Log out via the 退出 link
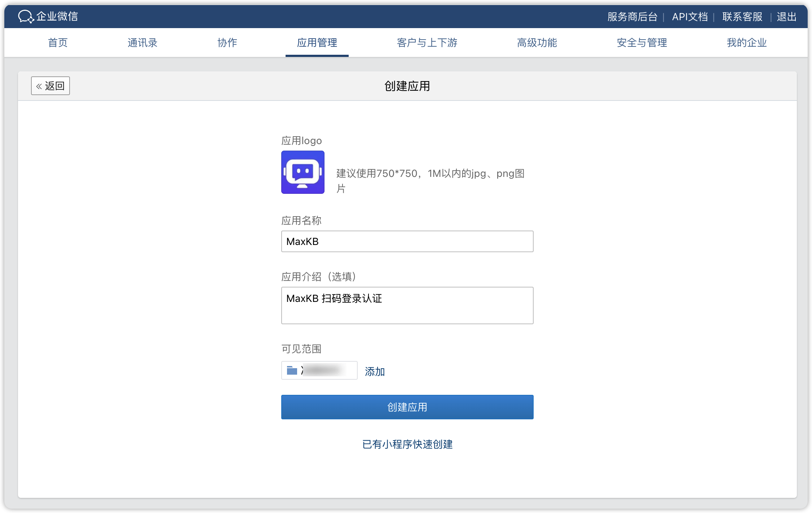 click(x=787, y=17)
